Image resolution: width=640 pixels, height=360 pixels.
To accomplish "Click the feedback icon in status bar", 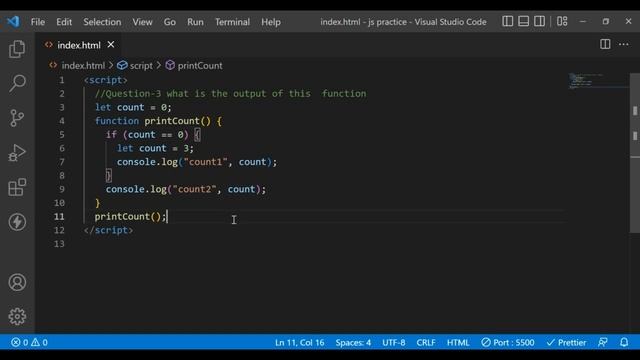I will coord(603,342).
